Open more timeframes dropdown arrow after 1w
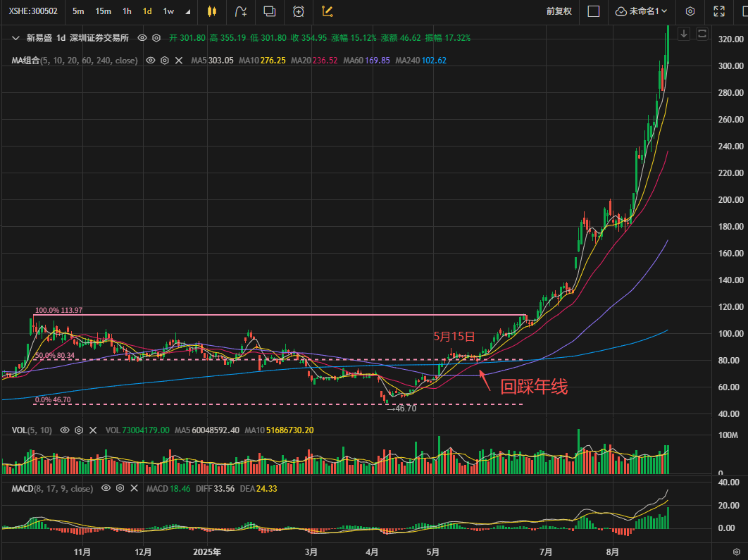This screenshot has height=560, width=748. 187,11
